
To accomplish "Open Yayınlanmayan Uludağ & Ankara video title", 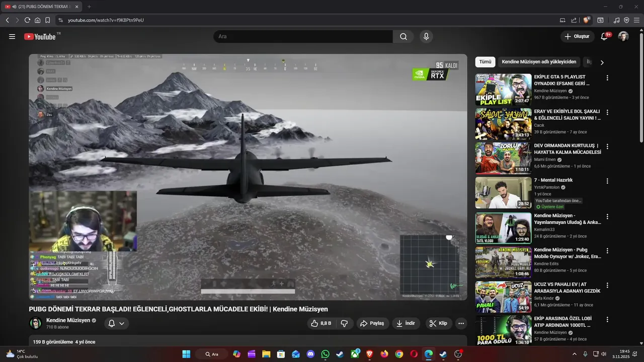I will click(x=568, y=219).
